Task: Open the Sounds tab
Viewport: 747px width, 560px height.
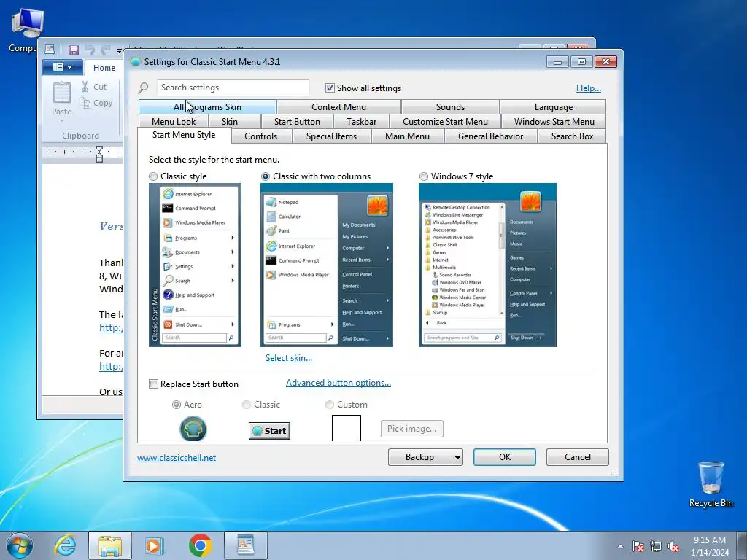Action: [x=450, y=107]
